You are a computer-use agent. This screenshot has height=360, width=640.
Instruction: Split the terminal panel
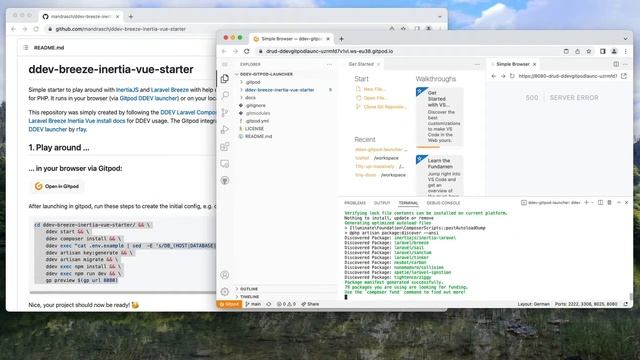click(x=600, y=202)
